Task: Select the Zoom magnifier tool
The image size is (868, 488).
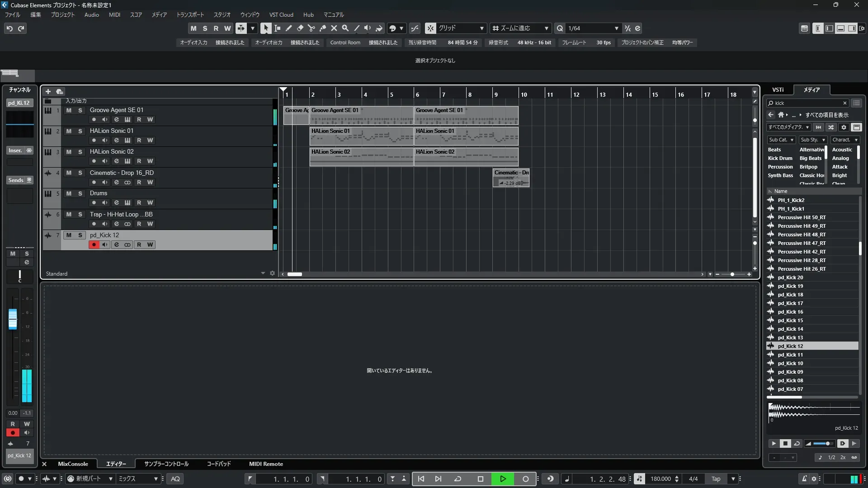Action: (345, 28)
